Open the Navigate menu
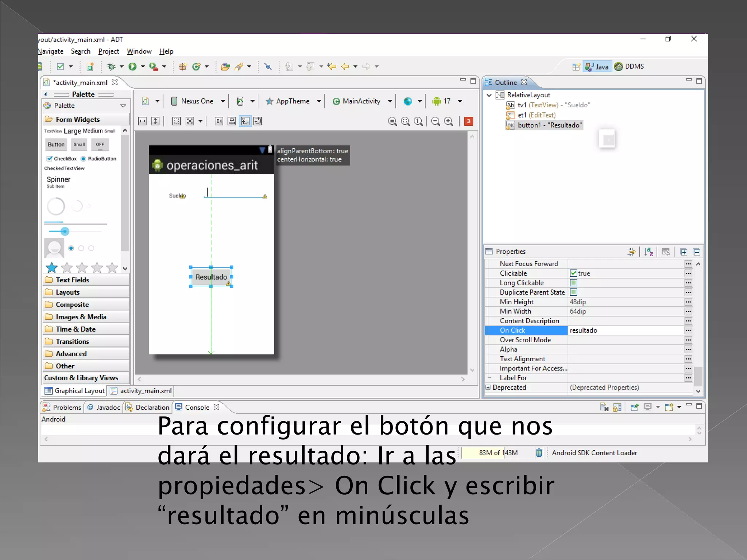 (x=51, y=51)
